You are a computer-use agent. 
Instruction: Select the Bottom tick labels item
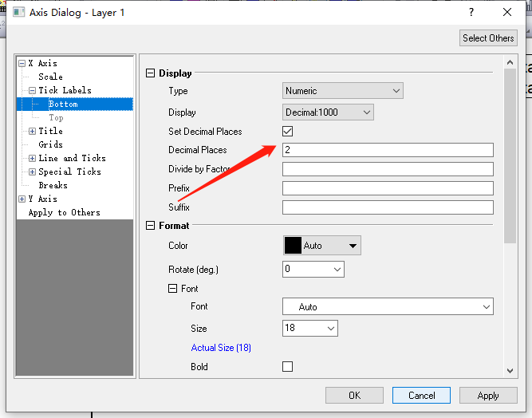(x=63, y=104)
